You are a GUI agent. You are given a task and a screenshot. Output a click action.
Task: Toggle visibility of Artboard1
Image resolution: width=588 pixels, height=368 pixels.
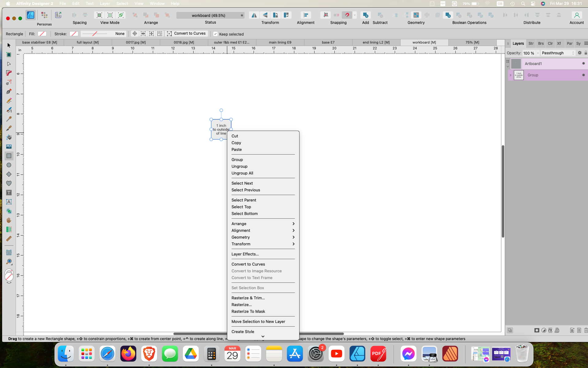point(584,63)
